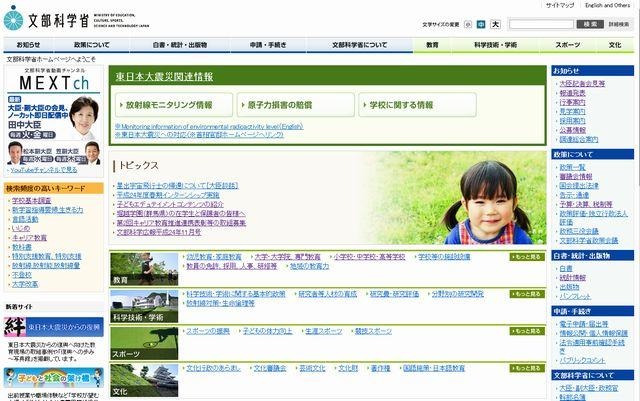Open the 大臣・副大臣・政務官 sidebar link
The width and height of the screenshot is (640, 401).
(589, 388)
